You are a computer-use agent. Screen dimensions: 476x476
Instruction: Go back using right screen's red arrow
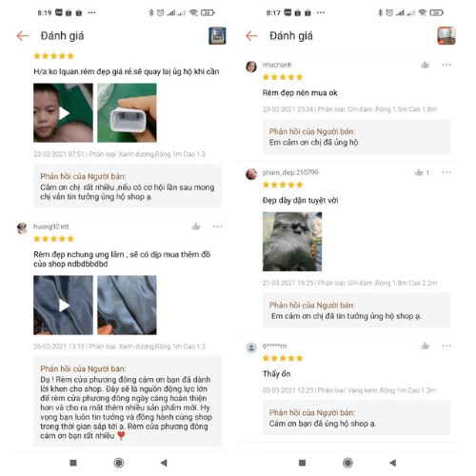tap(251, 36)
